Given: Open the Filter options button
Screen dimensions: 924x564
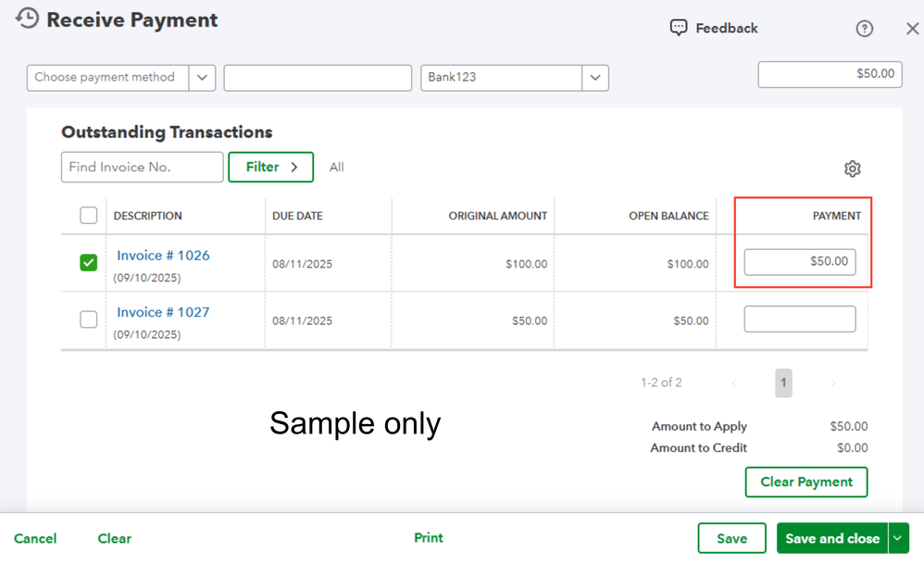Looking at the screenshot, I should (x=270, y=168).
